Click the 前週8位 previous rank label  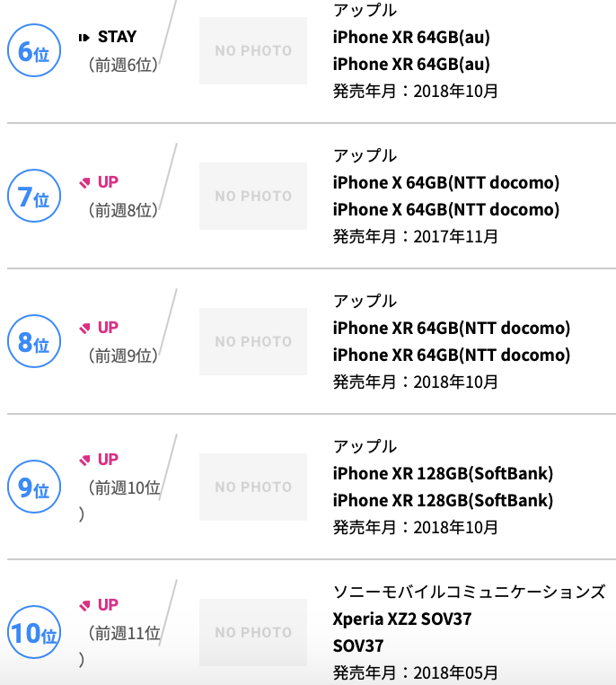(123, 211)
